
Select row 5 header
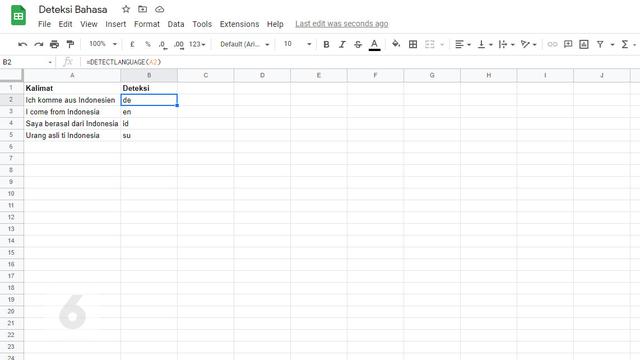(11, 135)
